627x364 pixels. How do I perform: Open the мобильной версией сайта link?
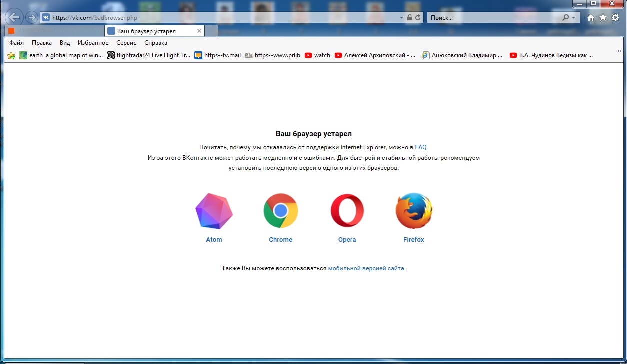[x=366, y=268]
